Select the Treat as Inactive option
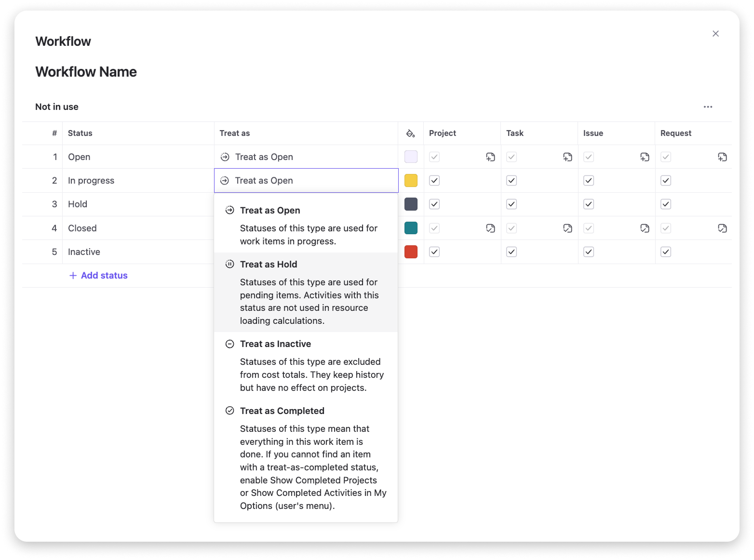 [275, 344]
